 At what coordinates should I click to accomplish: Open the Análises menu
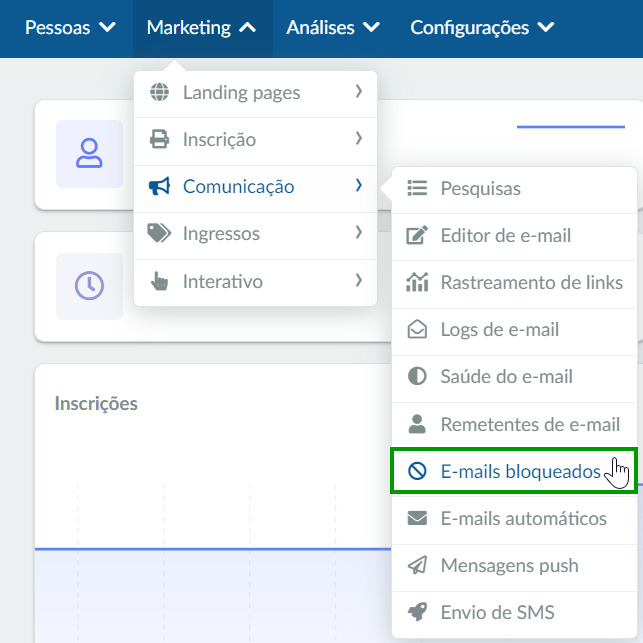coord(333,27)
